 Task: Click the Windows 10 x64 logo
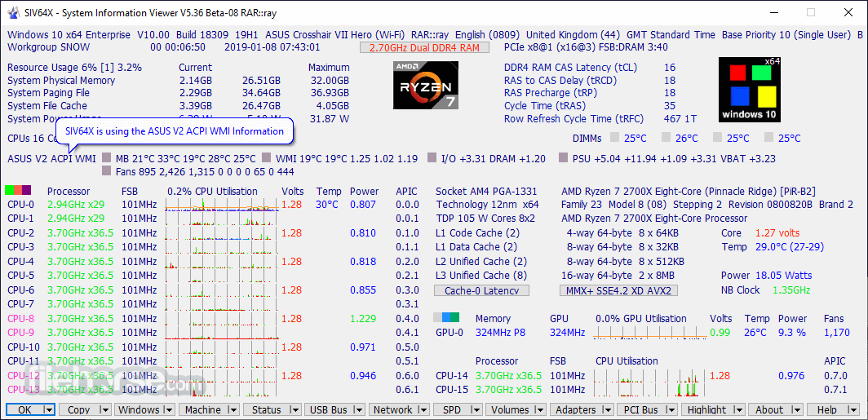(x=750, y=89)
